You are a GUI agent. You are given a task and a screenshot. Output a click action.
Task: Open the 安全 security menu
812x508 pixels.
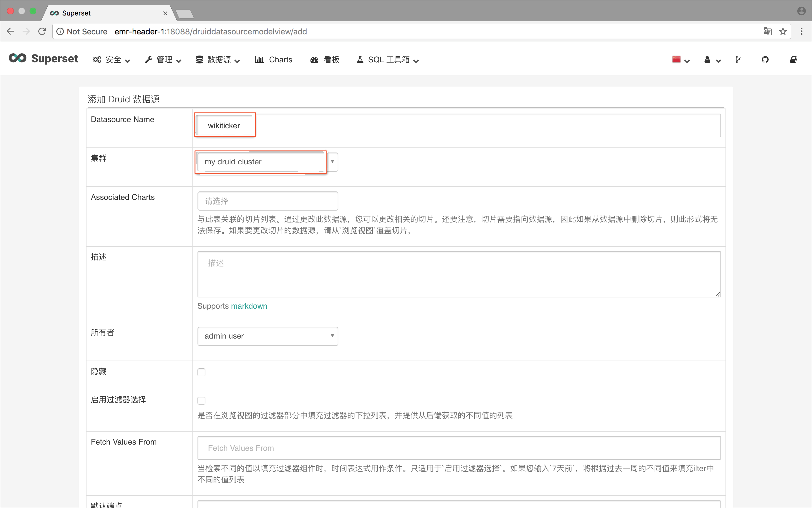tap(111, 60)
